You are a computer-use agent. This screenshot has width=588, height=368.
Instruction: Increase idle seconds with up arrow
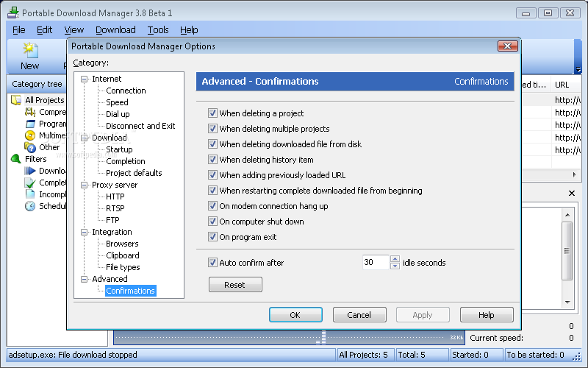[x=395, y=259]
